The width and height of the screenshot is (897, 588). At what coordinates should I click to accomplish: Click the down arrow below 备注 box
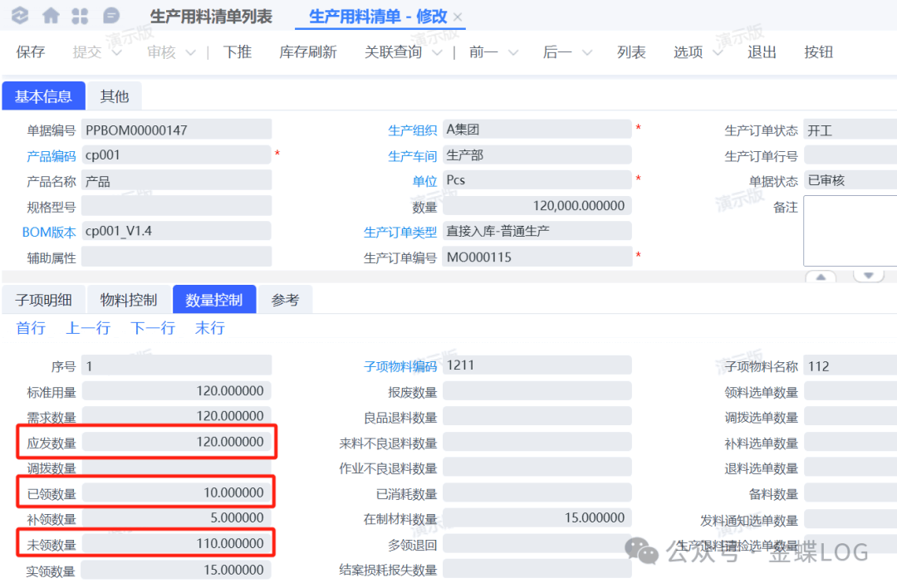pyautogui.click(x=868, y=277)
